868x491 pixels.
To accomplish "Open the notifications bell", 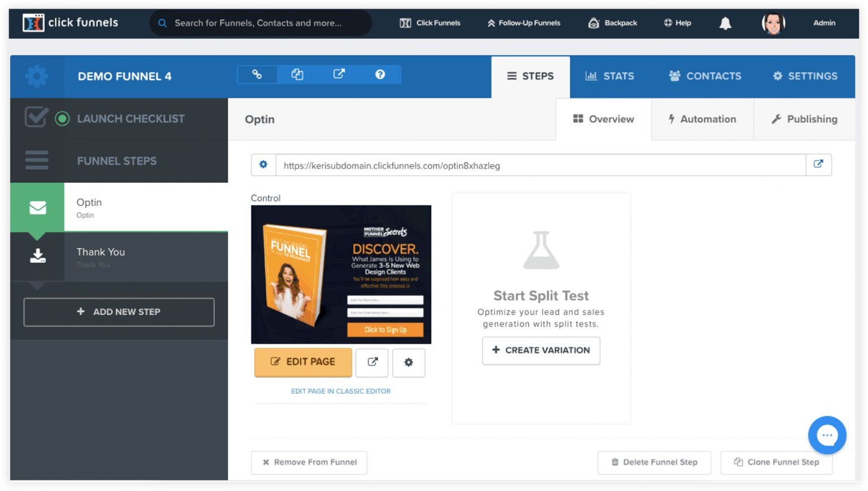I will [724, 23].
